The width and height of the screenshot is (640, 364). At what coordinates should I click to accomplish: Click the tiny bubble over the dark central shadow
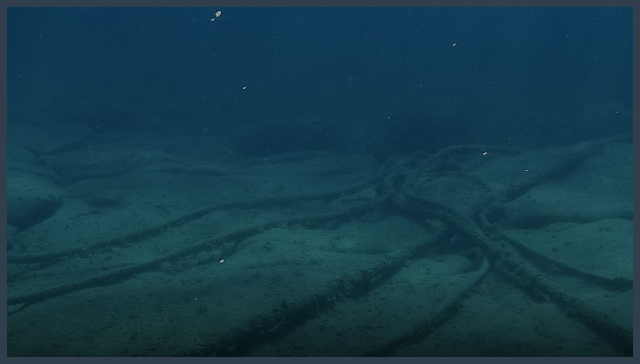389,118
